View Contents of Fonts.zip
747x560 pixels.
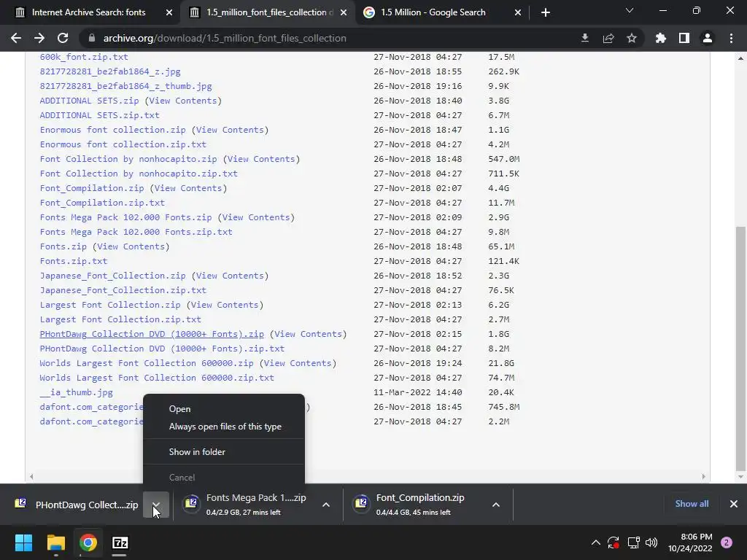(x=131, y=246)
